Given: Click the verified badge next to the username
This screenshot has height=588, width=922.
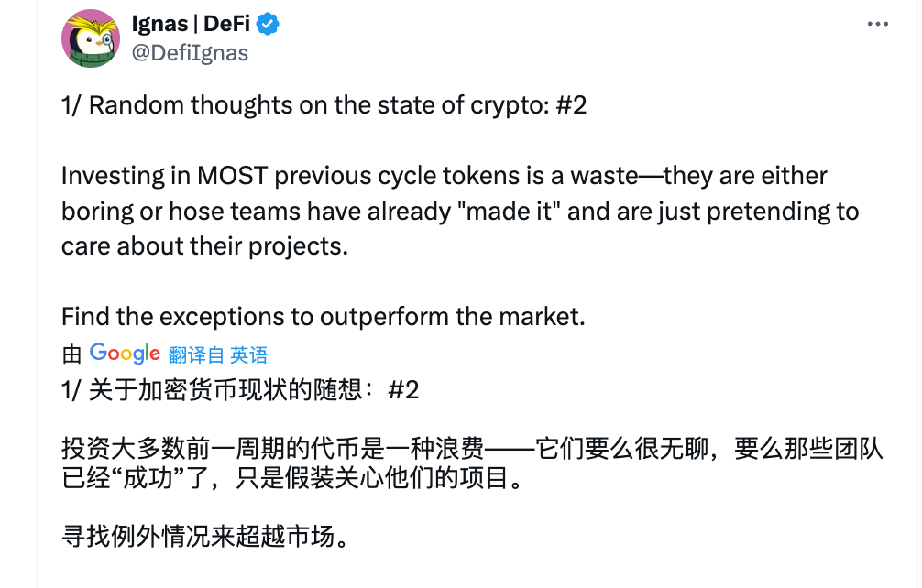Looking at the screenshot, I should 265,24.
